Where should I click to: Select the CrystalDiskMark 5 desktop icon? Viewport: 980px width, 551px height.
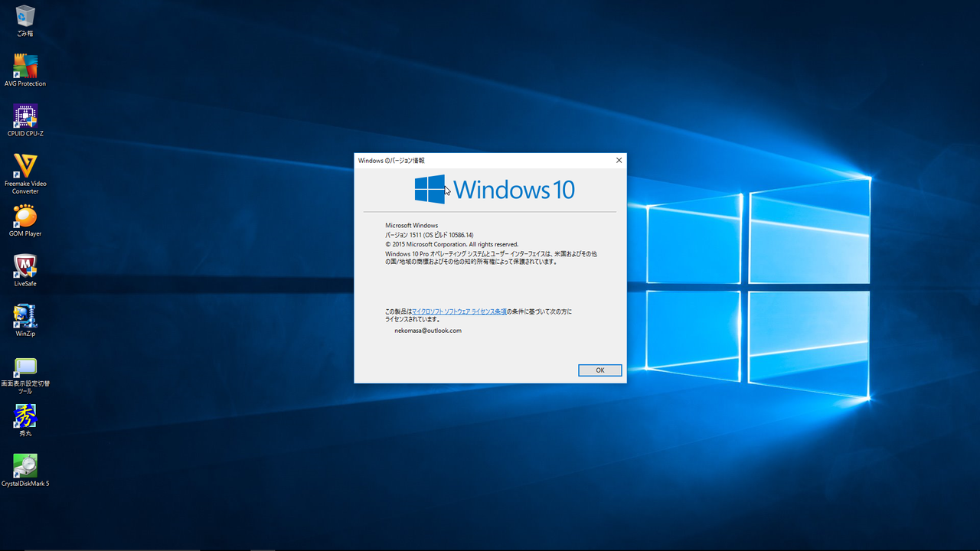click(x=25, y=470)
